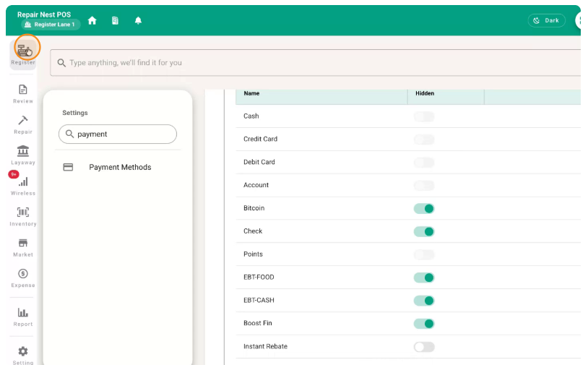Image resolution: width=588 pixels, height=365 pixels.
Task: Open the Repair hammer icon
Action: point(23,121)
